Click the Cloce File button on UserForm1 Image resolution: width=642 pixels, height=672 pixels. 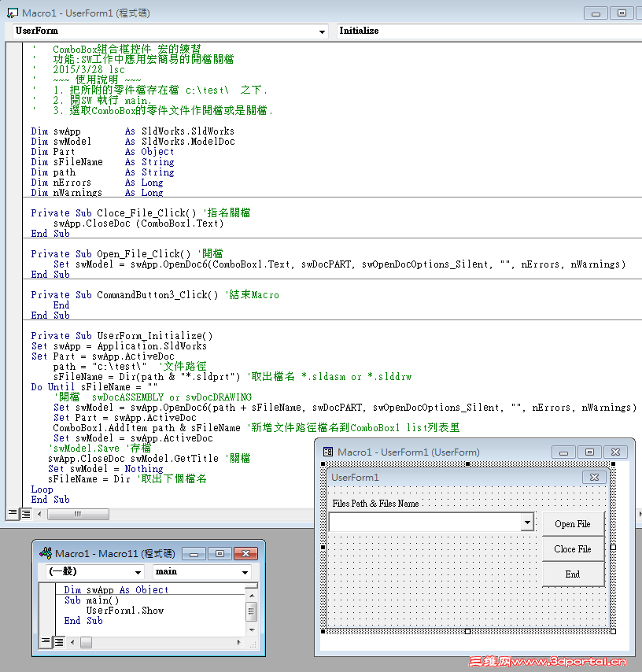coord(573,549)
